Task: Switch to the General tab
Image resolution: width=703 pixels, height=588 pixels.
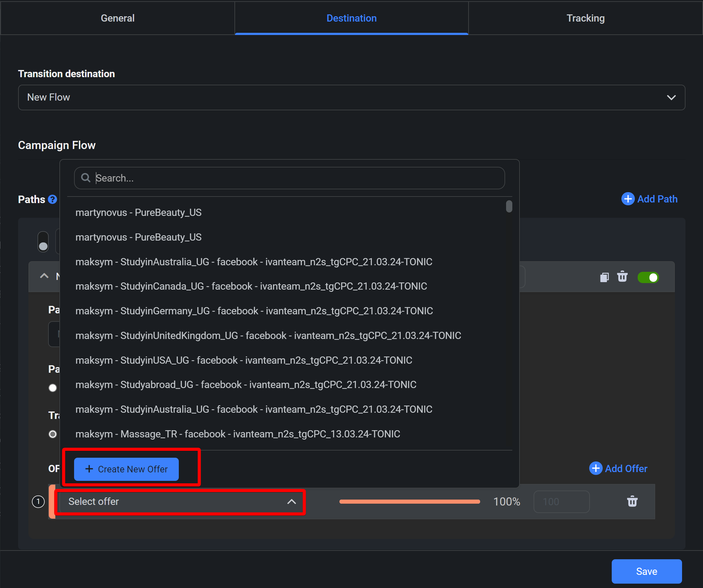Action: click(x=118, y=18)
